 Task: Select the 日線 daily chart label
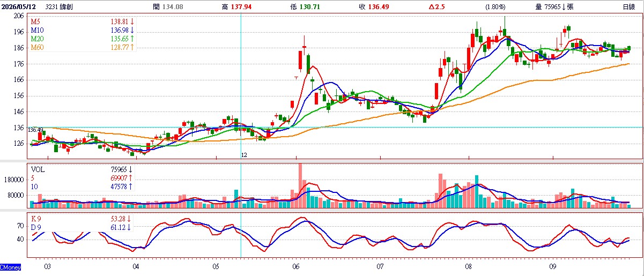[x=629, y=6]
